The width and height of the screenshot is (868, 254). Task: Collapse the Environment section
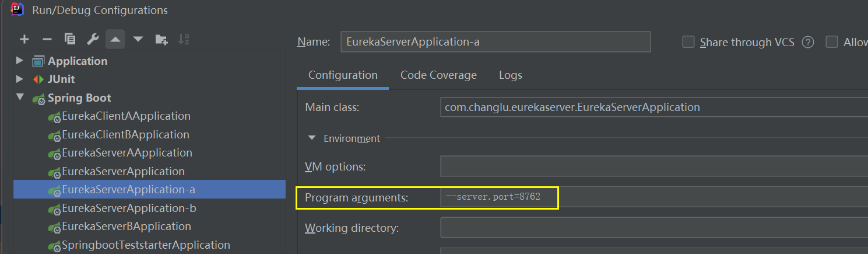pyautogui.click(x=312, y=138)
